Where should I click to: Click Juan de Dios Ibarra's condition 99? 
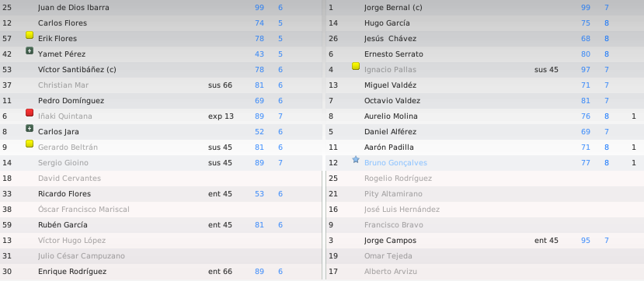[x=259, y=8]
